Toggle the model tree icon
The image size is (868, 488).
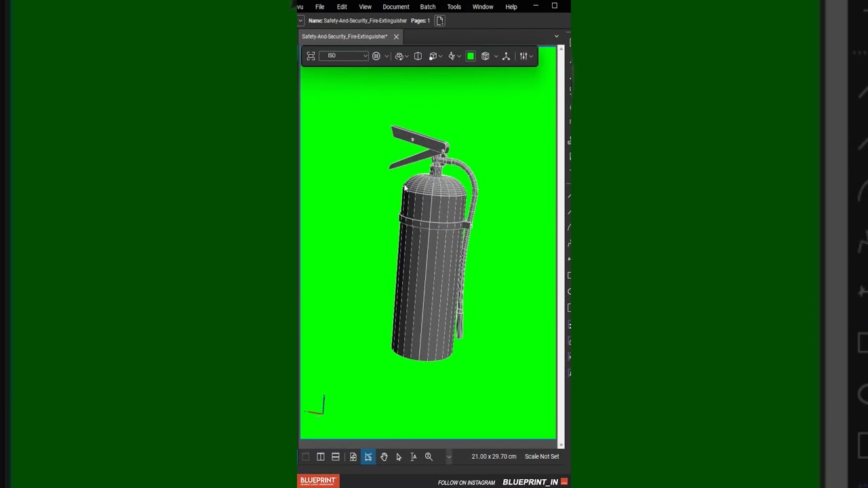[x=506, y=56]
